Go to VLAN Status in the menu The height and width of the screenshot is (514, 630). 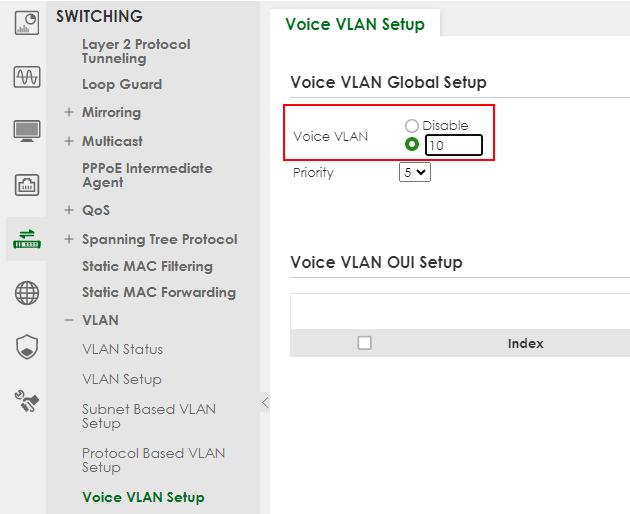tap(123, 349)
